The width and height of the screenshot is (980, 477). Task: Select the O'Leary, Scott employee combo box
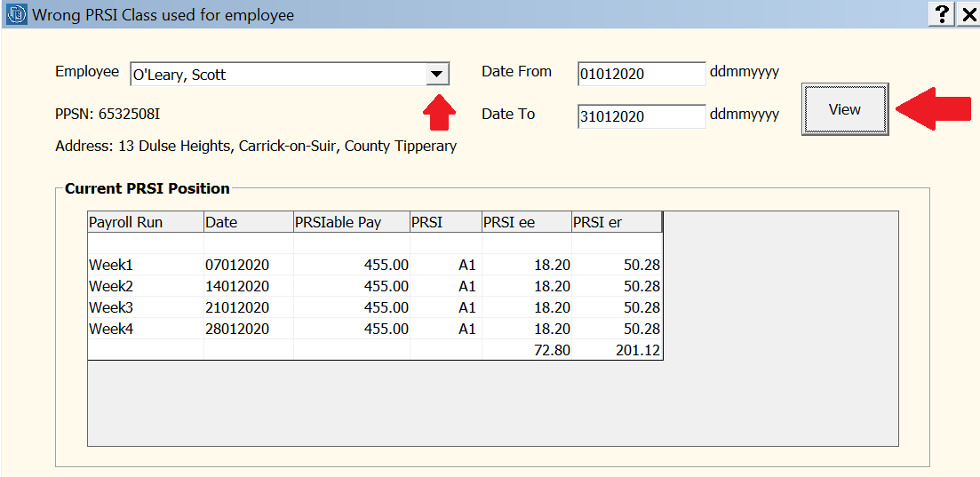point(290,75)
